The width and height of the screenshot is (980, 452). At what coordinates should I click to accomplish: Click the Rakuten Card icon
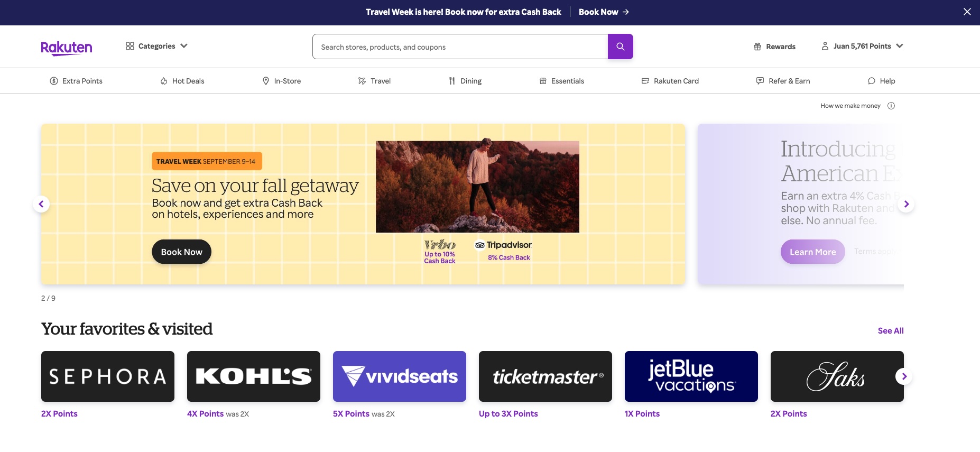[645, 81]
